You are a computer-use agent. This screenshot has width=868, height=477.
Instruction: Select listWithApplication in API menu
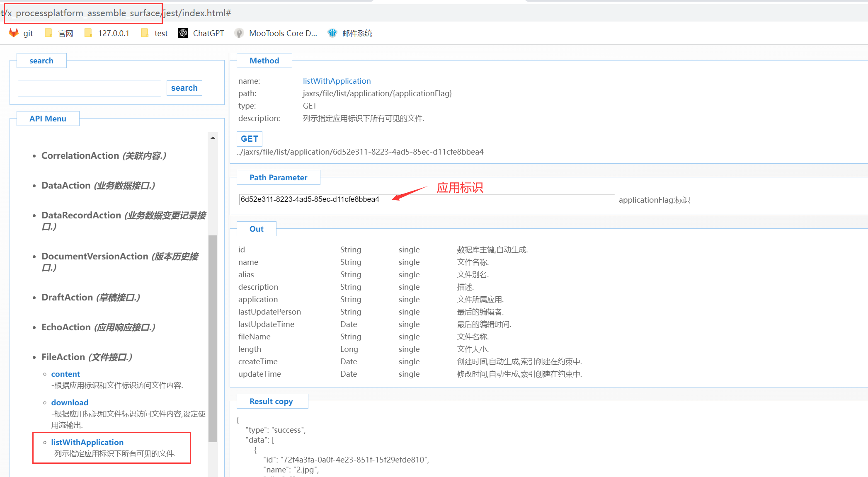[87, 442]
